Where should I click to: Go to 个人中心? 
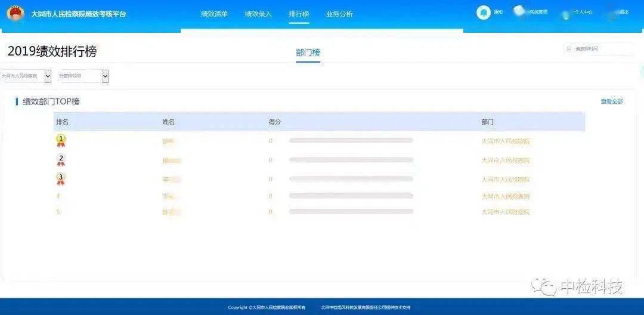pyautogui.click(x=583, y=13)
